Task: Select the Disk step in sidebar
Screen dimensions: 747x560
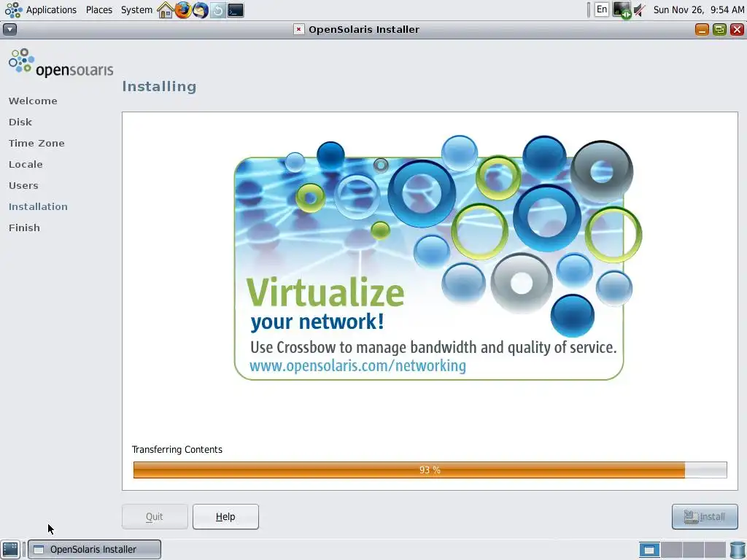Action: coord(20,122)
